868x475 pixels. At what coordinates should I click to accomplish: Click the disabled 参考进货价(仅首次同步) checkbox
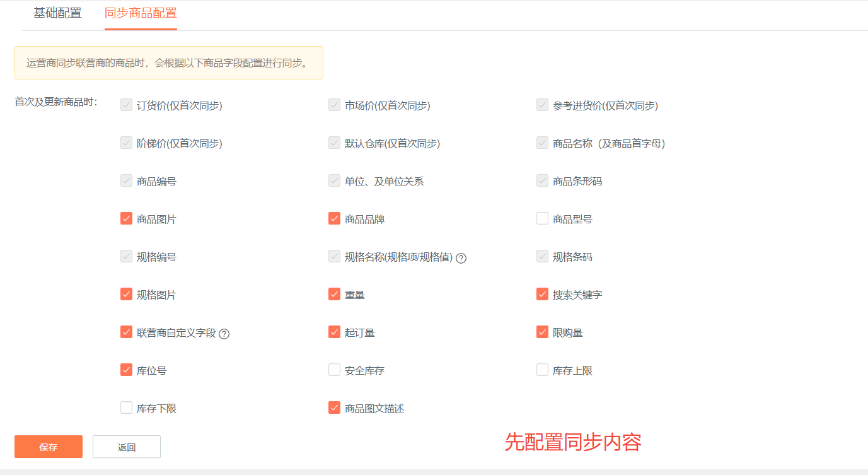[x=542, y=105]
